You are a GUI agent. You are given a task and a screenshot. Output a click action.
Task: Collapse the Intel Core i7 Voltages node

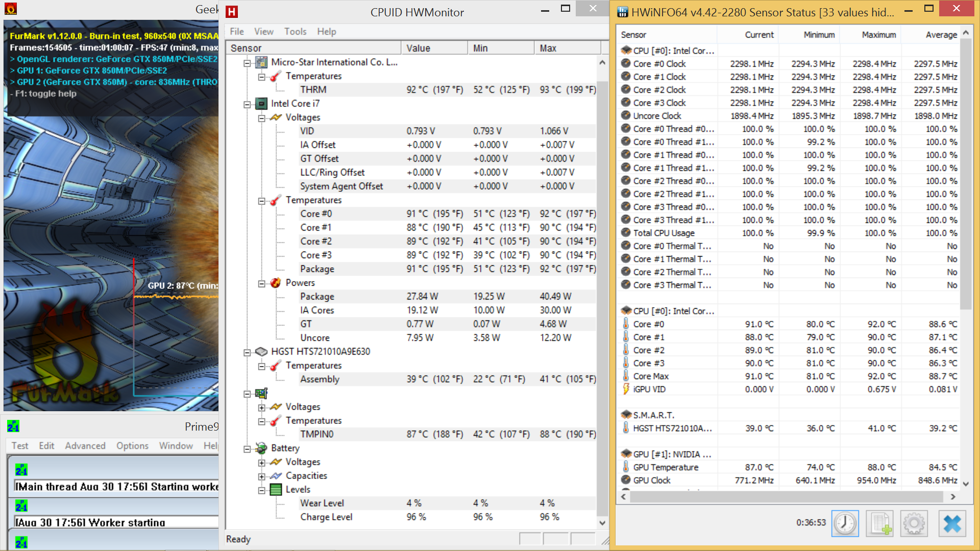coord(262,118)
